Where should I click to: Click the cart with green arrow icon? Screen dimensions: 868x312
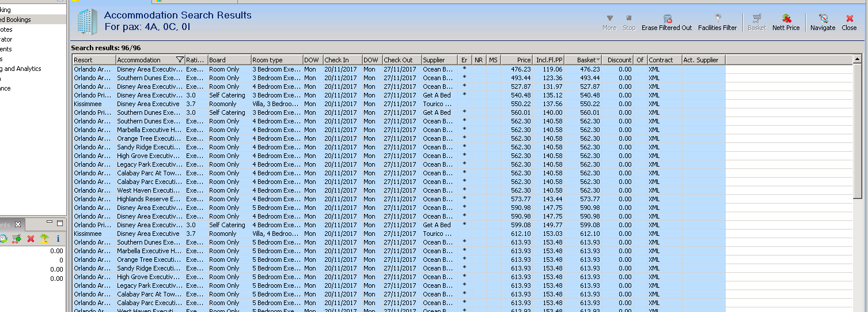[17, 238]
